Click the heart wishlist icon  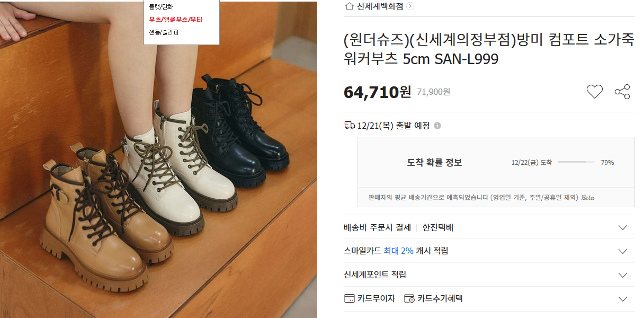click(x=595, y=92)
